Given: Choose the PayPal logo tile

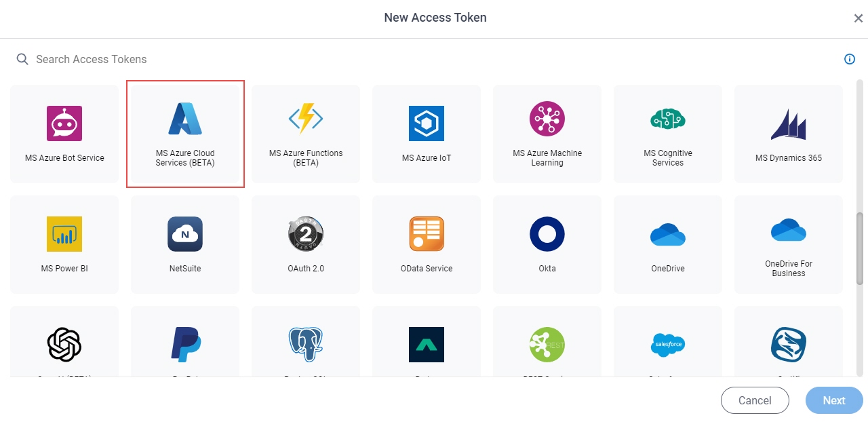Looking at the screenshot, I should (x=185, y=341).
